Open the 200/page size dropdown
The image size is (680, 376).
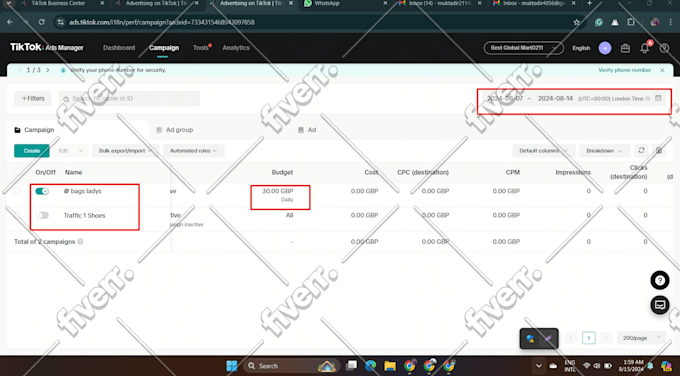tap(641, 338)
